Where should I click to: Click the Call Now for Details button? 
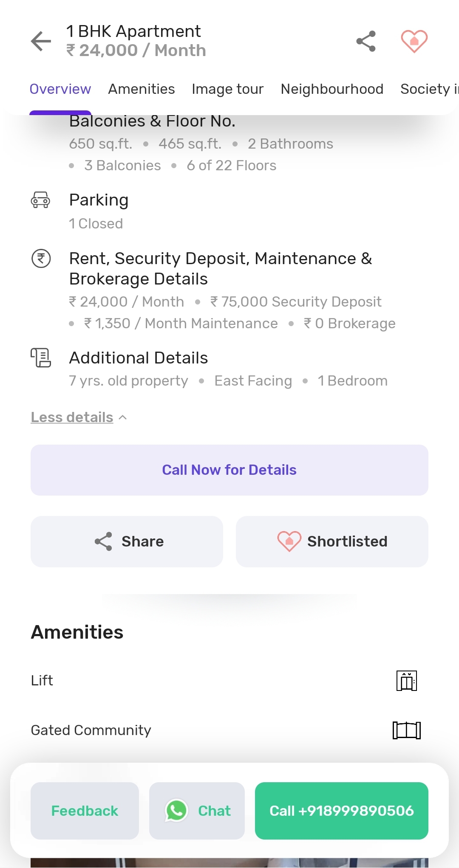(x=229, y=470)
